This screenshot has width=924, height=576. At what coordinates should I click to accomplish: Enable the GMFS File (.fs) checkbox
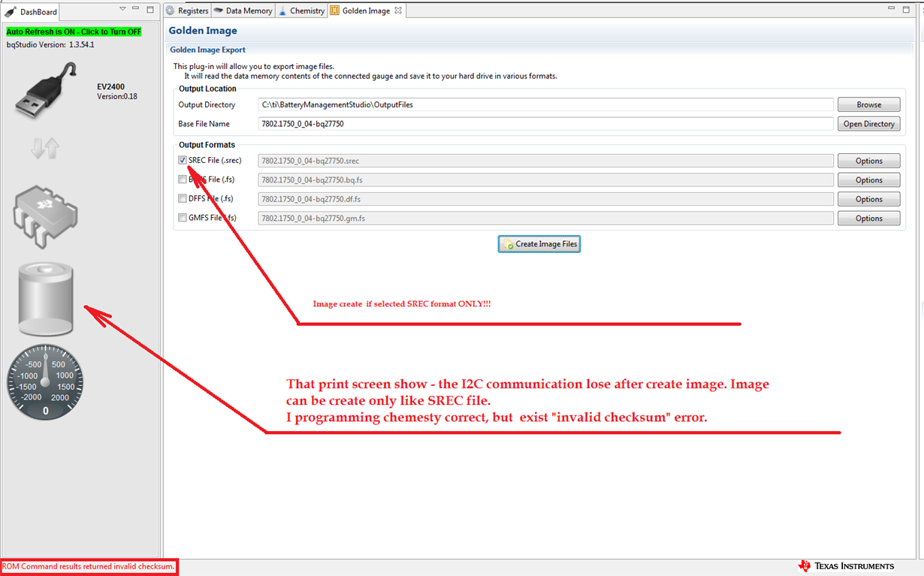coord(183,218)
